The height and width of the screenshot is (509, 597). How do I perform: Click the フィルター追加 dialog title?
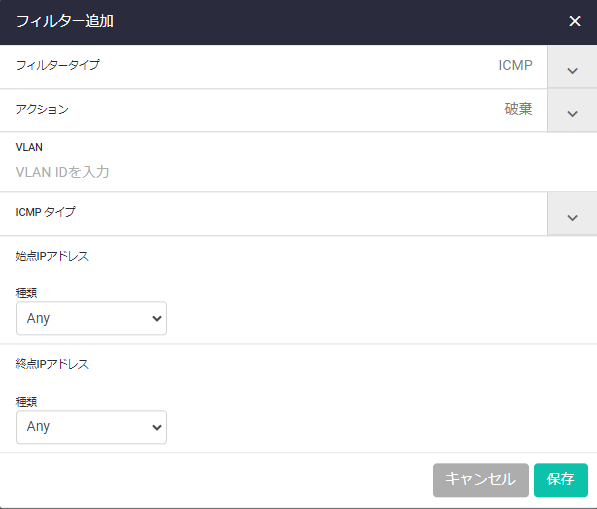(65, 21)
